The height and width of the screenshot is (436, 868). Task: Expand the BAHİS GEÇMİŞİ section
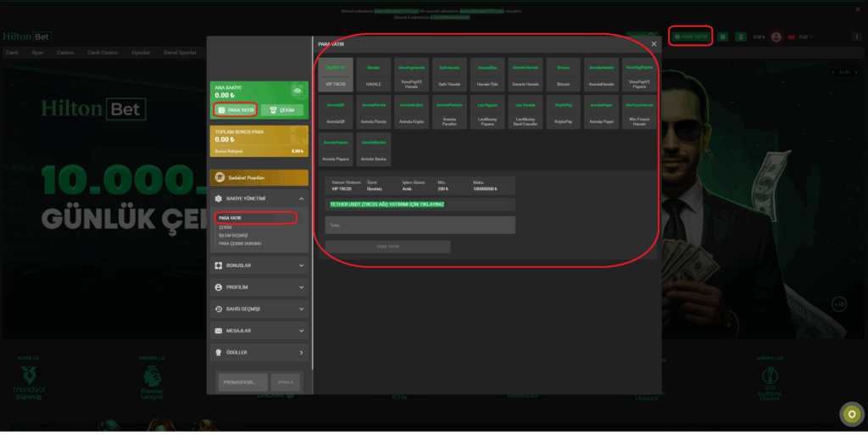259,309
